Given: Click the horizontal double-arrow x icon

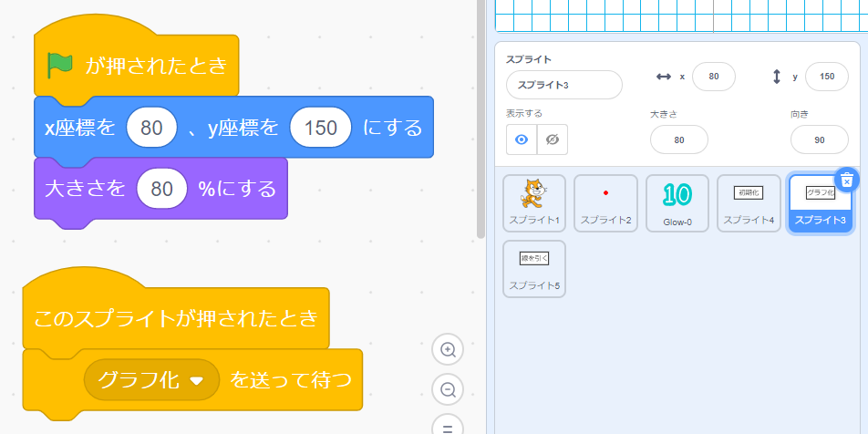Looking at the screenshot, I should pos(663,77).
